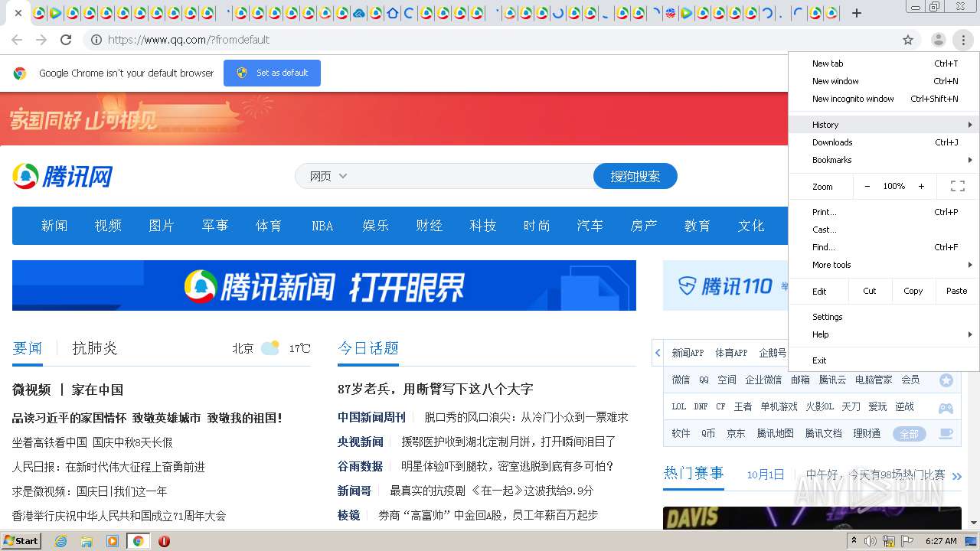Open 科技 in the navigation bar
This screenshot has width=980, height=551.
(483, 226)
